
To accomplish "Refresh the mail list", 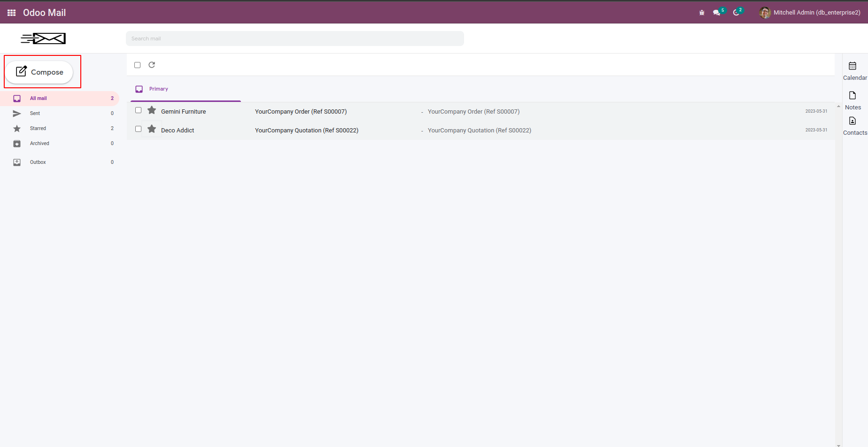I will click(152, 65).
